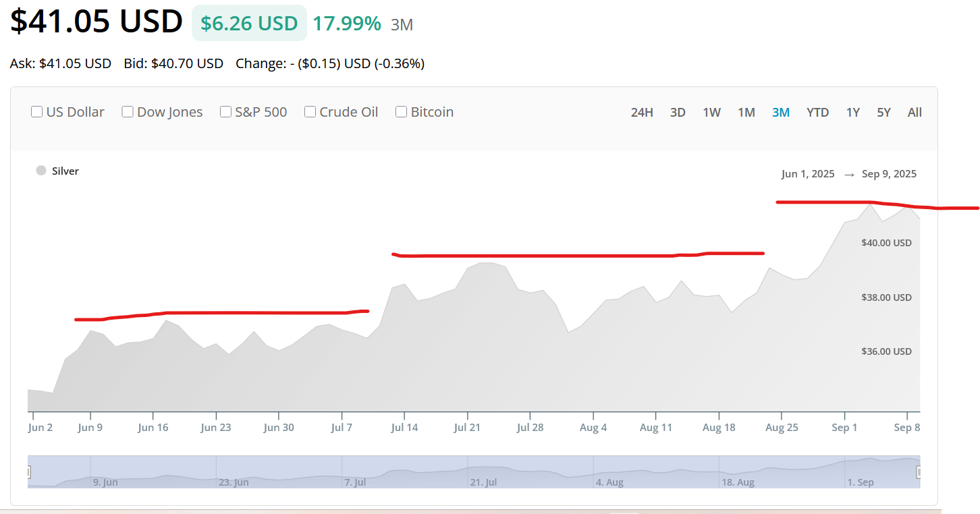Click the Jun 16 x-axis label

[153, 428]
